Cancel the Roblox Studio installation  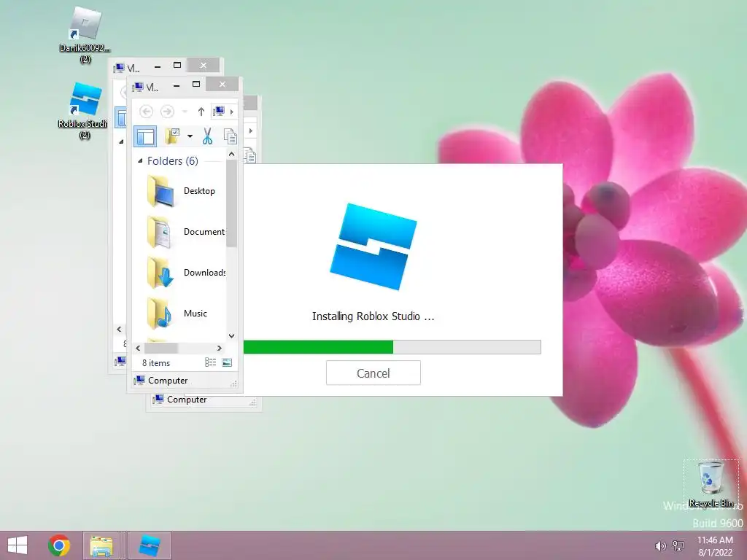coord(373,373)
